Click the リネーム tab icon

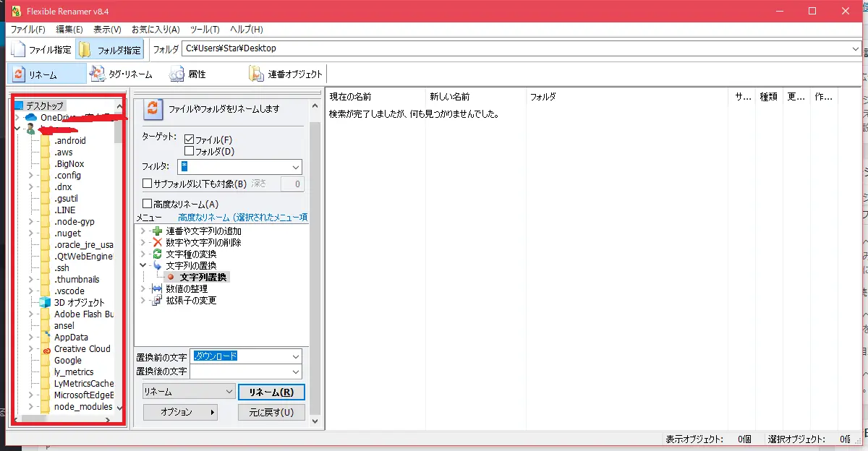pos(20,74)
